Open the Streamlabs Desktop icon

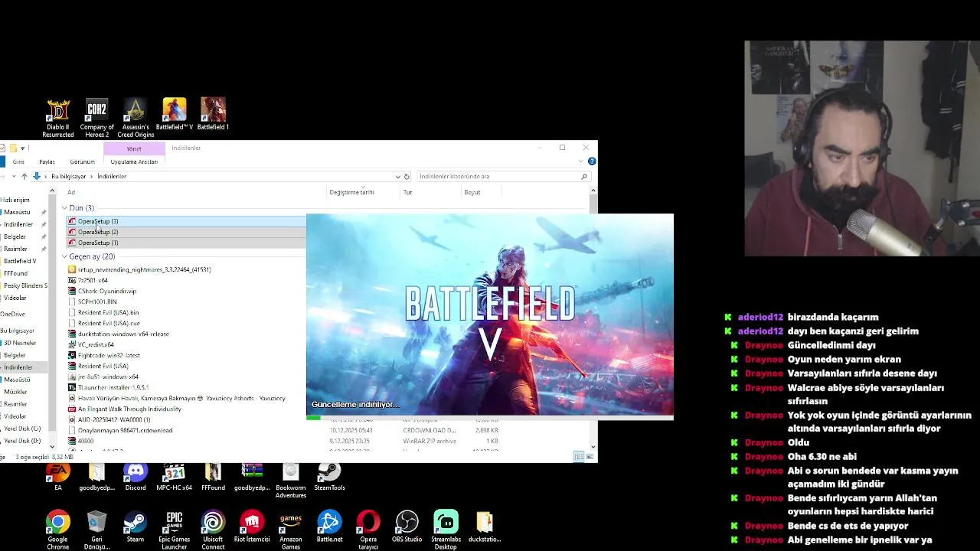[446, 530]
